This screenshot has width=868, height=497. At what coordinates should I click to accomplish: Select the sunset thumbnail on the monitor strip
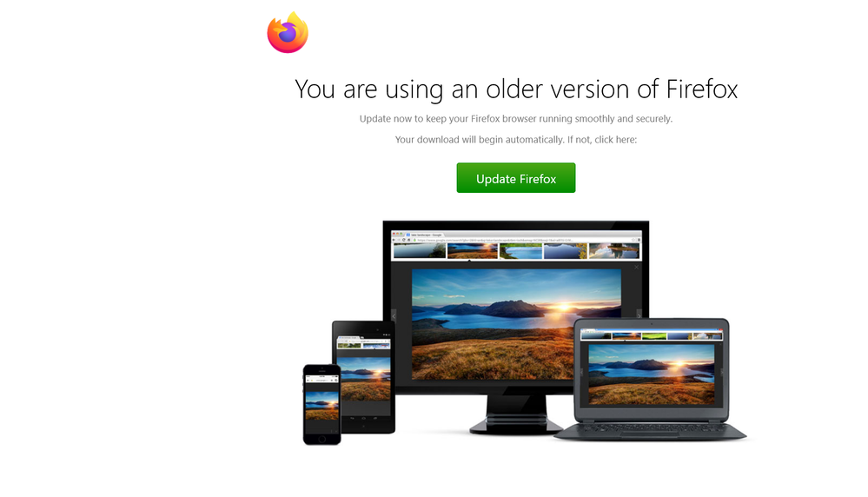(x=472, y=251)
